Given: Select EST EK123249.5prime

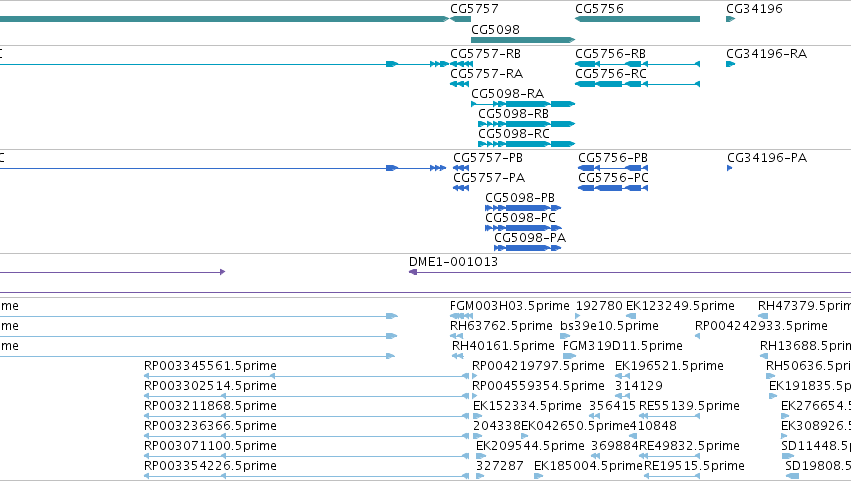Looking at the screenshot, I should coord(680,306).
